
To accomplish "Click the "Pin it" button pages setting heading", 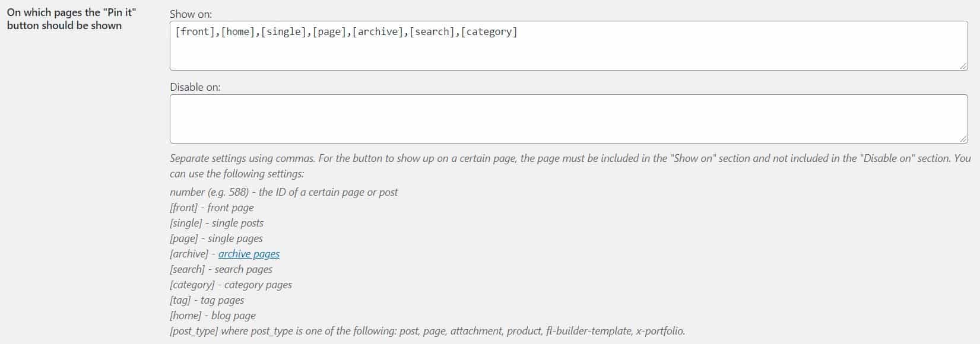I will coord(72,19).
